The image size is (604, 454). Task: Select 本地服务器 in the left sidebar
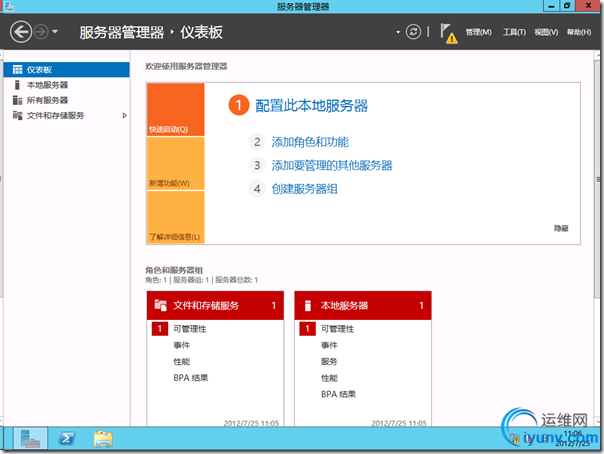tap(67, 85)
